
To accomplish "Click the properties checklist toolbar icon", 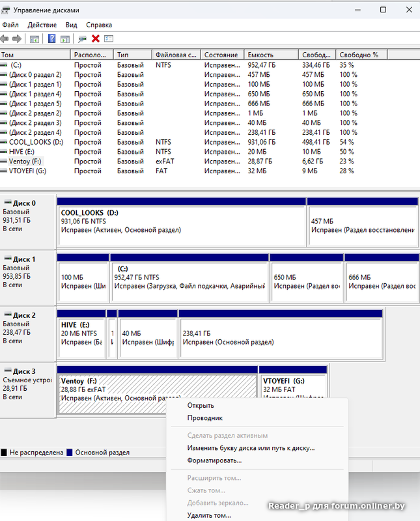I will (109, 39).
